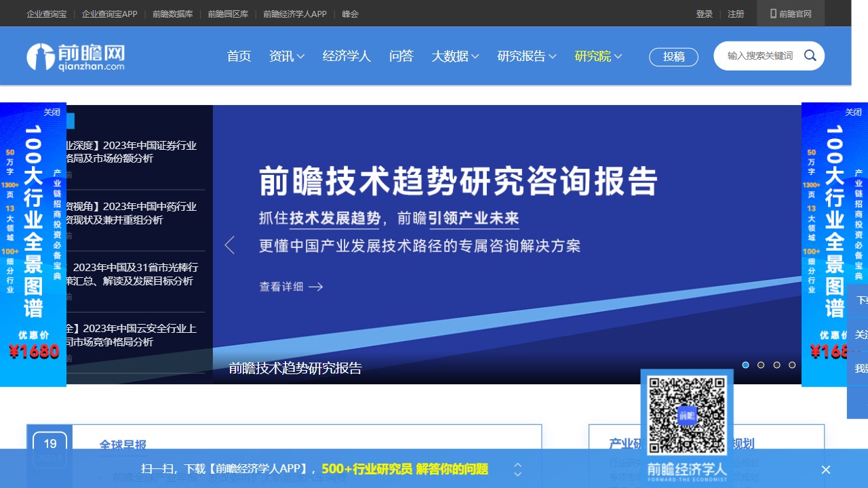Open 前瞻数据库 link
The height and width of the screenshot is (488, 868).
pyautogui.click(x=173, y=14)
